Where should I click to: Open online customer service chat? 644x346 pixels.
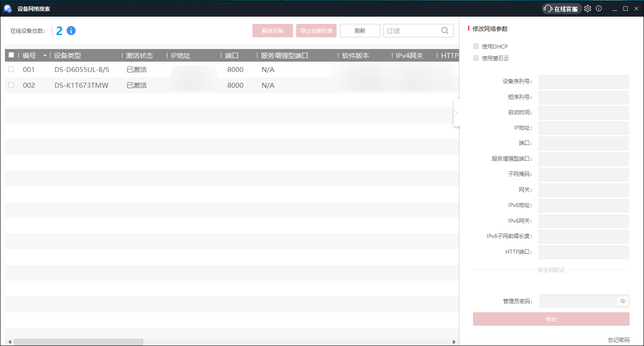click(562, 9)
